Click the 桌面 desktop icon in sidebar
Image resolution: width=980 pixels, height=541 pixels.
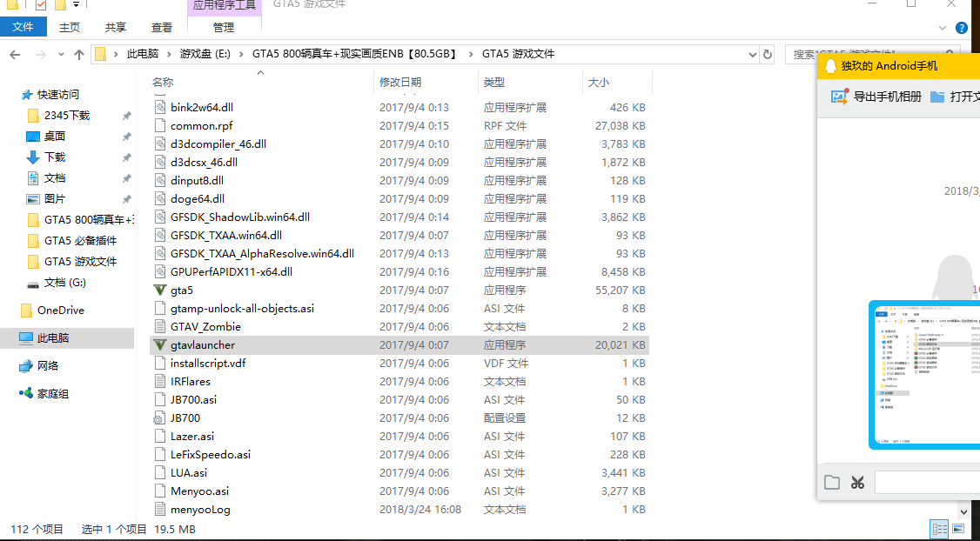coord(33,137)
